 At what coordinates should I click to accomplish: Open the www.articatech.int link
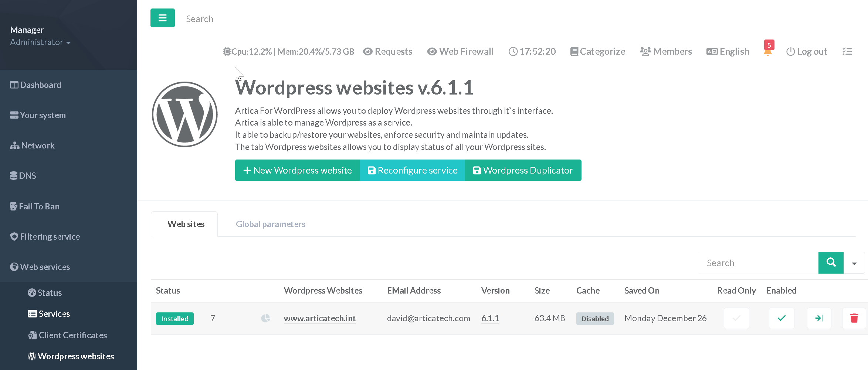(320, 318)
